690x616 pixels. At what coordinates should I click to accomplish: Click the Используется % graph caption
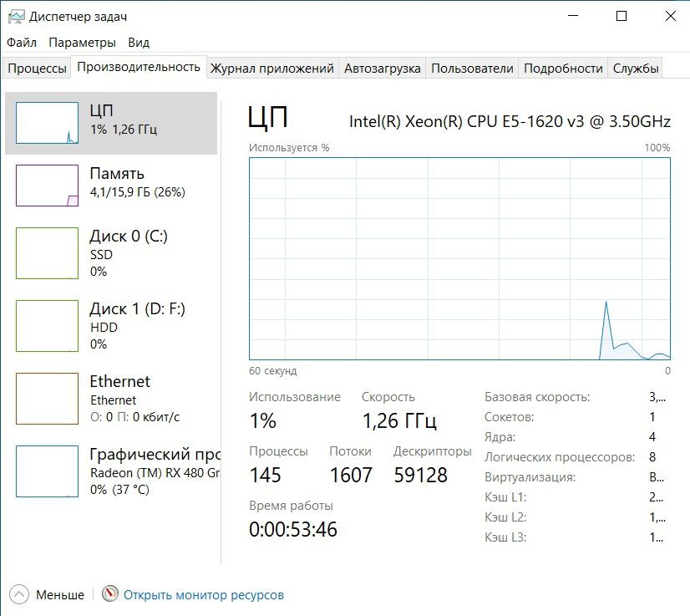coord(289,147)
